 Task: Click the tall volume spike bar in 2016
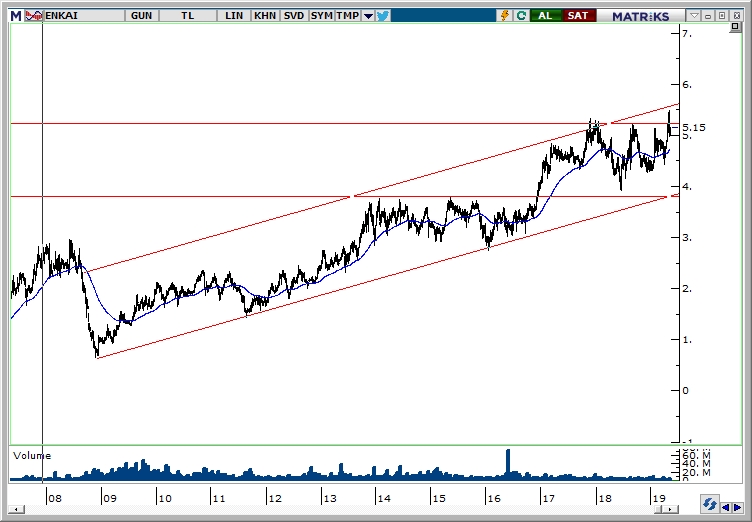[x=508, y=463]
